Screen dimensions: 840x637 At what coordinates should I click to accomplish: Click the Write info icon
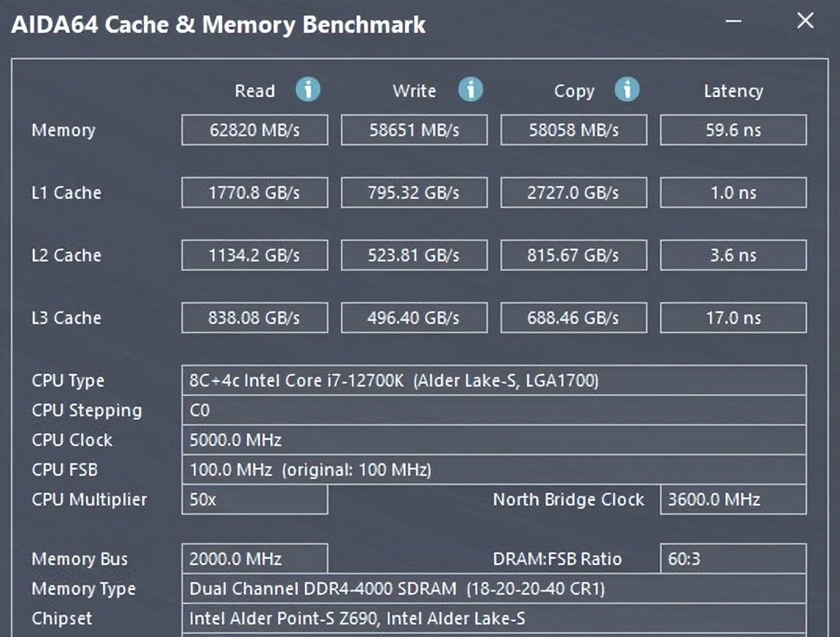(470, 90)
